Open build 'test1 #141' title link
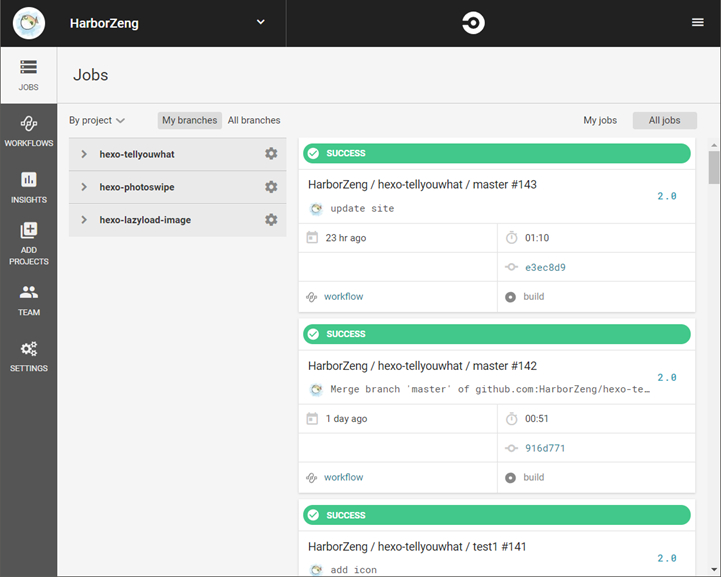This screenshot has width=721, height=577. [x=417, y=546]
